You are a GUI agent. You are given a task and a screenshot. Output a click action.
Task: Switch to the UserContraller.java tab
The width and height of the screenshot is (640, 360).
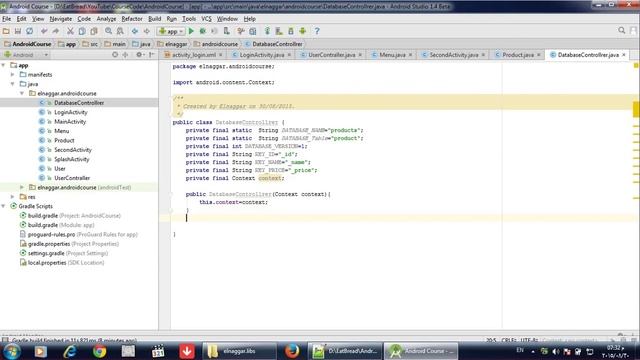331,55
